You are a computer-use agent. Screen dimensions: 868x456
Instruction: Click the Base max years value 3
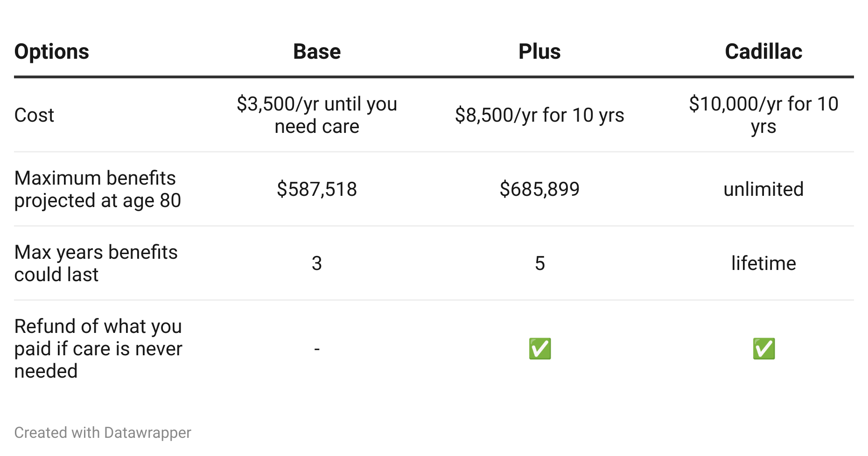pyautogui.click(x=317, y=263)
